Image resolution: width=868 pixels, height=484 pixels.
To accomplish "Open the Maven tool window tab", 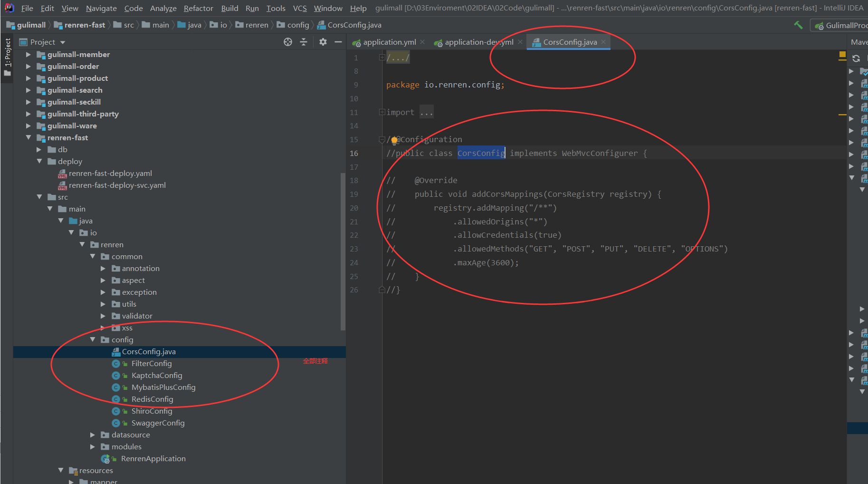I will (x=859, y=42).
